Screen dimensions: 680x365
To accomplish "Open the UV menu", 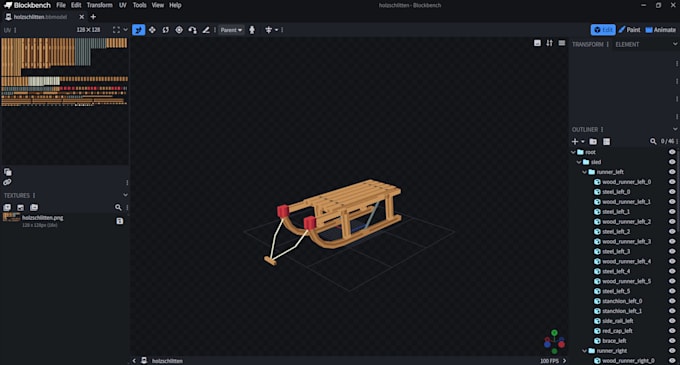I will (123, 5).
